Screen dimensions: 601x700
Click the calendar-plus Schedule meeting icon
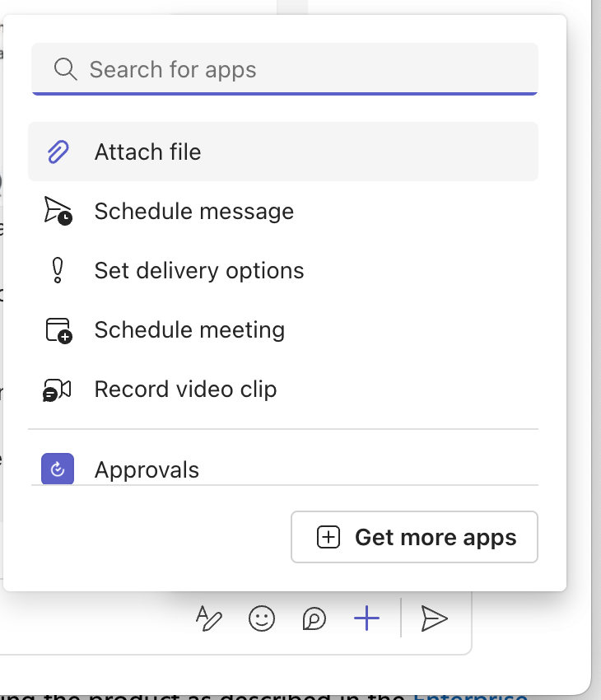58,330
